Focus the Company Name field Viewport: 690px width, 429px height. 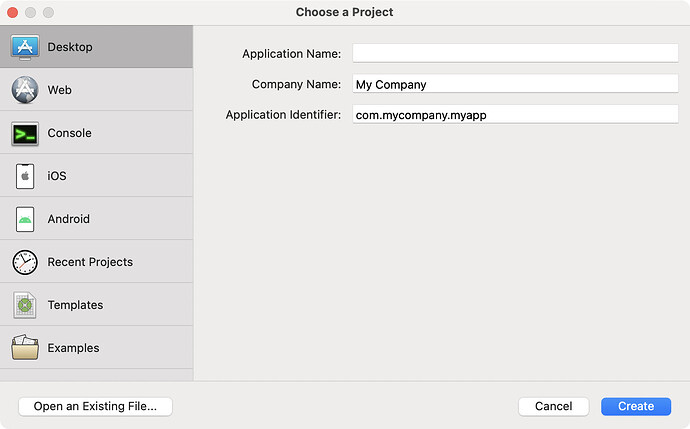[x=515, y=84]
